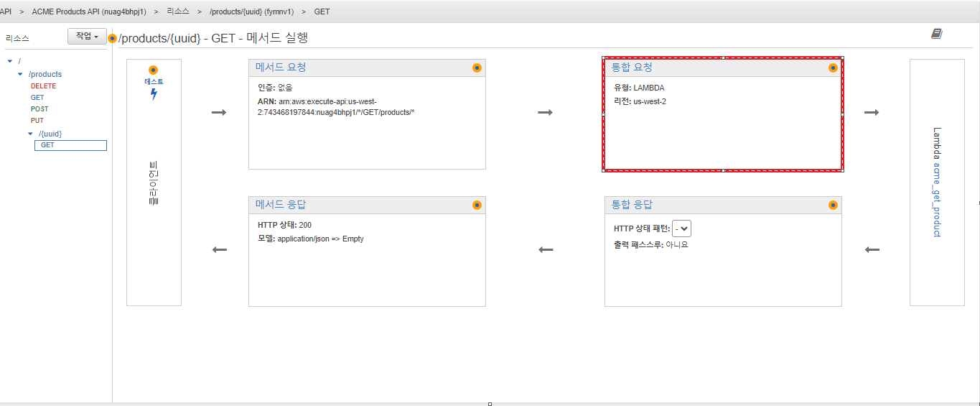980x406 pixels.
Task: Select the root / resource
Action: [19, 62]
